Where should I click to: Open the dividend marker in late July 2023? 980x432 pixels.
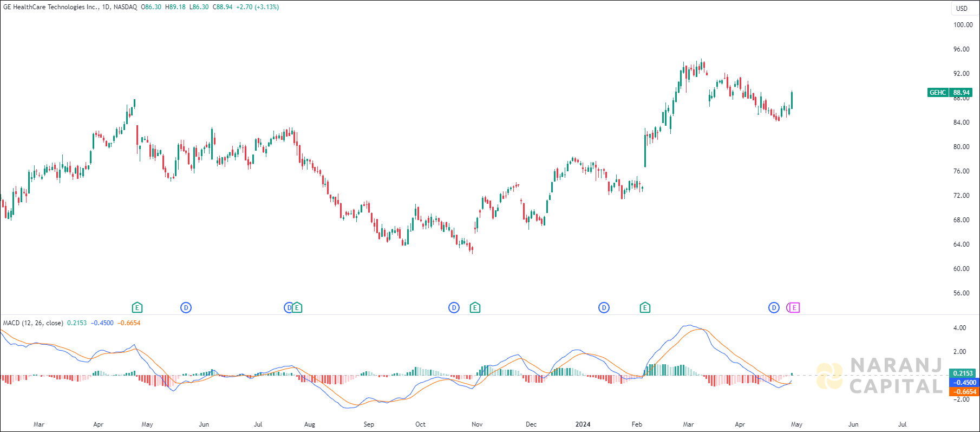[x=289, y=308]
